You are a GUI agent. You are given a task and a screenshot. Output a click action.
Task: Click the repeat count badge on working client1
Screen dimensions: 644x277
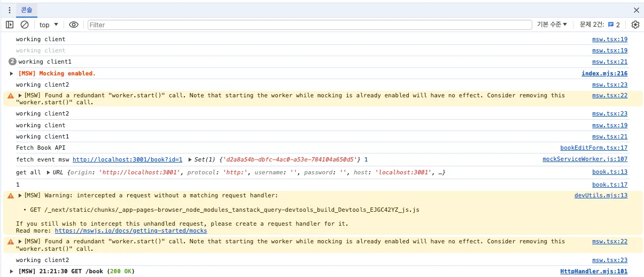coord(12,61)
